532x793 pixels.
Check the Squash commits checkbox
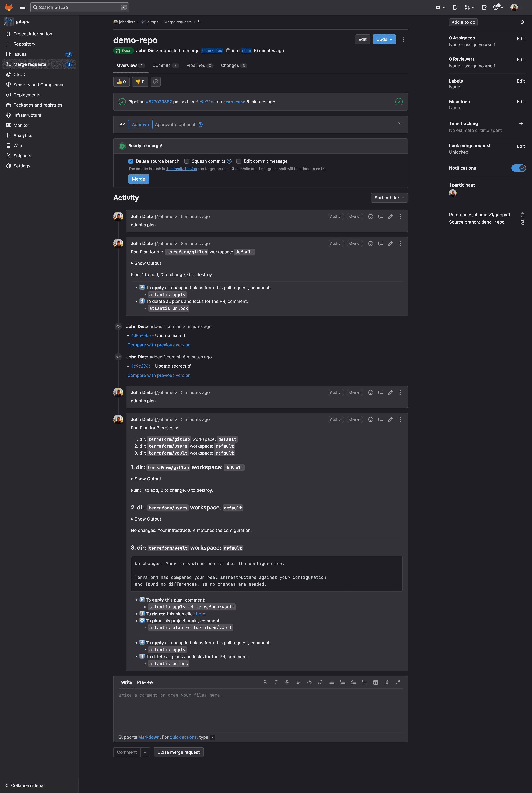(187, 161)
